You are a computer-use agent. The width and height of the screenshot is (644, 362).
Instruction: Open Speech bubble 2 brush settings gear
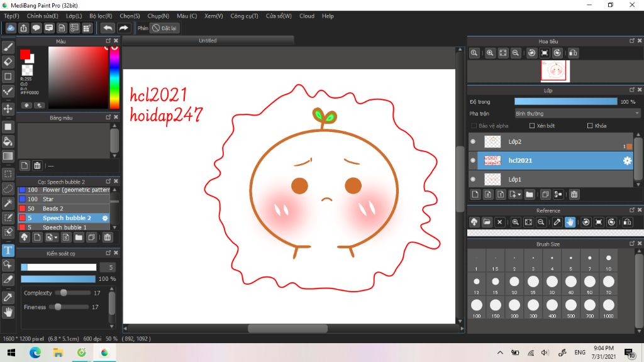(x=105, y=218)
